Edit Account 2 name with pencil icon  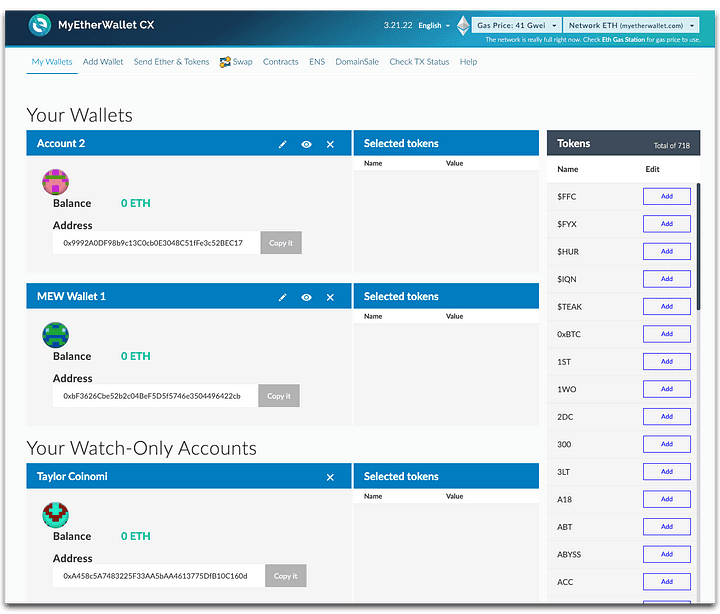[282, 144]
